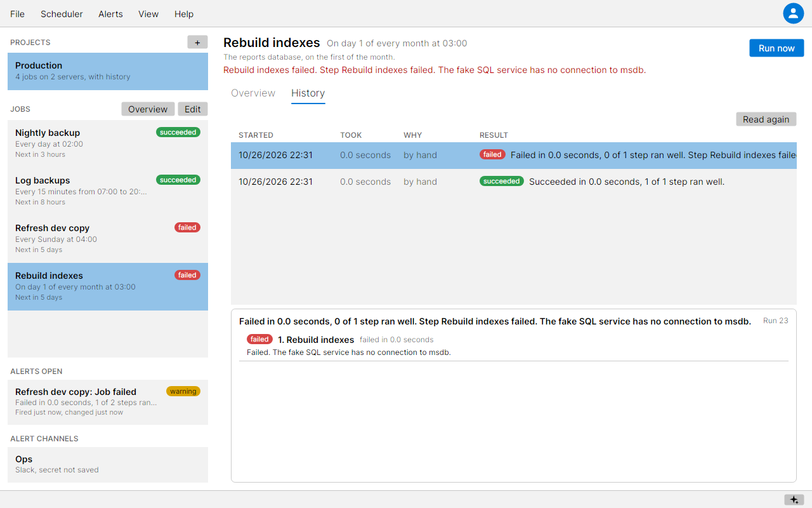
Task: Select the succeeded history run row
Action: pos(514,182)
